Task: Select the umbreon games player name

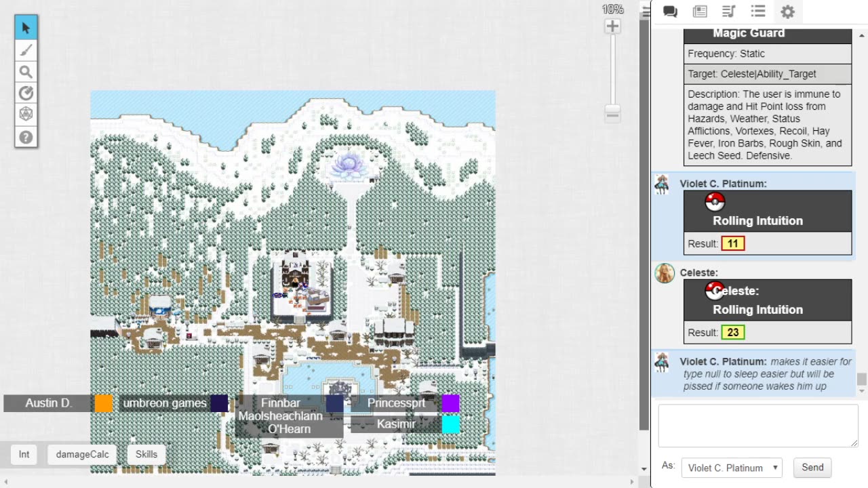Action: tap(165, 403)
